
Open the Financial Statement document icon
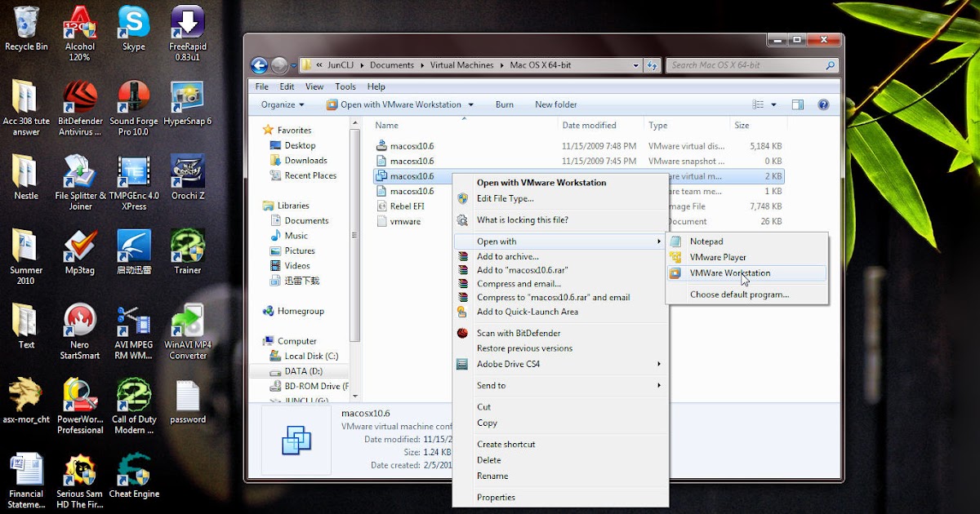coord(26,480)
